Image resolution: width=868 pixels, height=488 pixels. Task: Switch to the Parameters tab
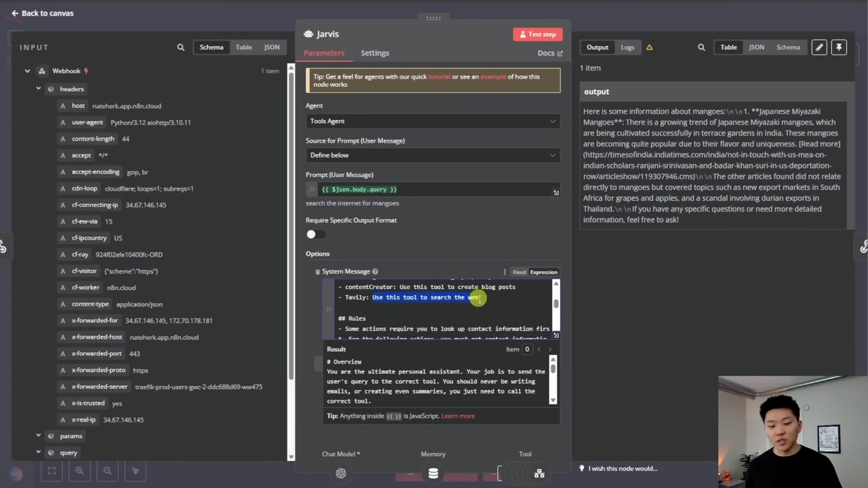pos(324,53)
